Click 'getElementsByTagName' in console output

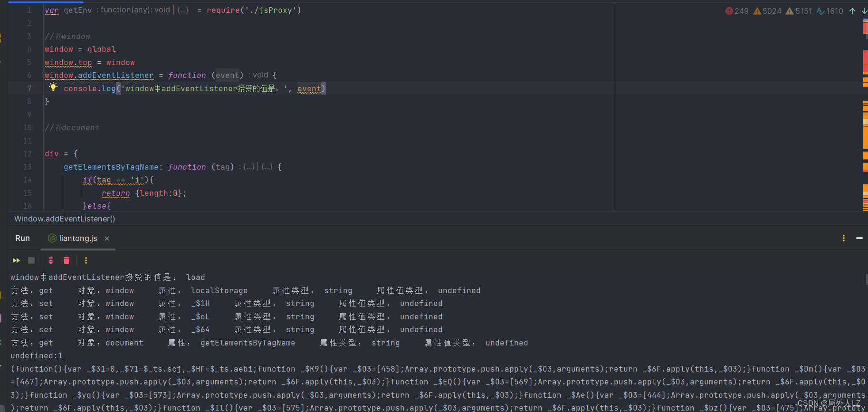(248, 343)
